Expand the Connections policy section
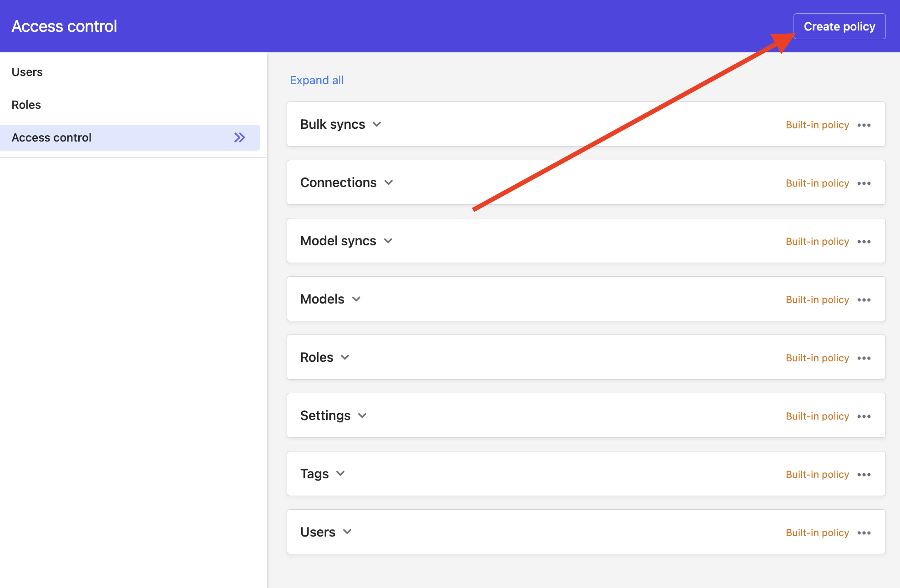900x588 pixels. [x=389, y=182]
